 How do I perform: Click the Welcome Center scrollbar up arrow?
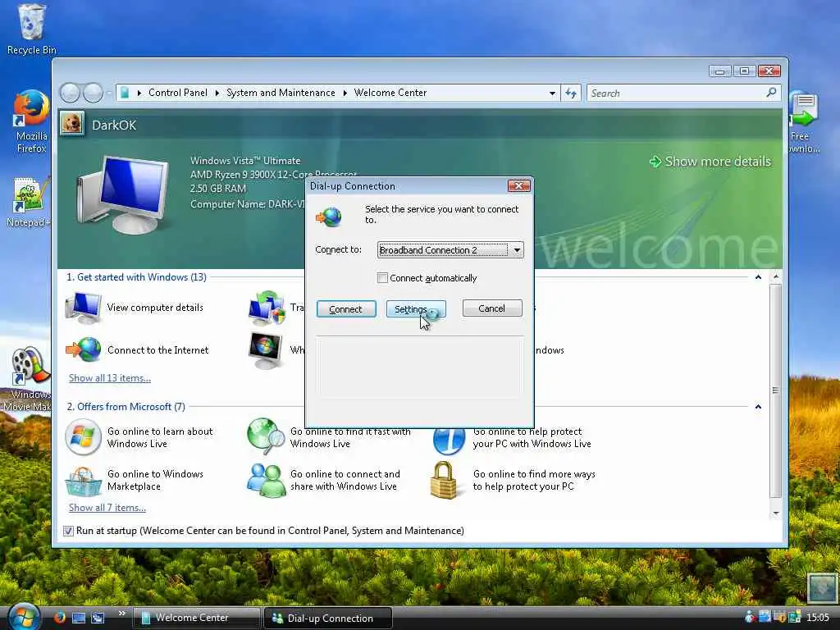pos(776,277)
